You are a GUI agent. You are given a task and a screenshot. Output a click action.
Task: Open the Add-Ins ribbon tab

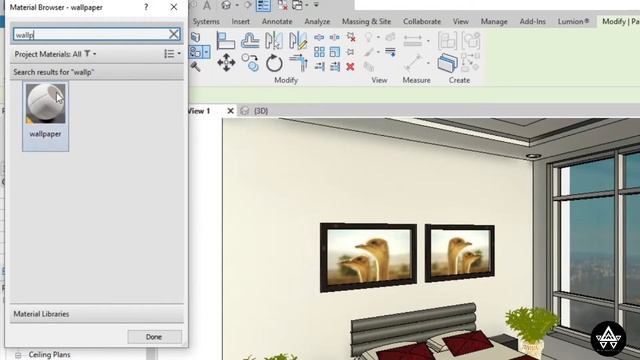(x=532, y=21)
